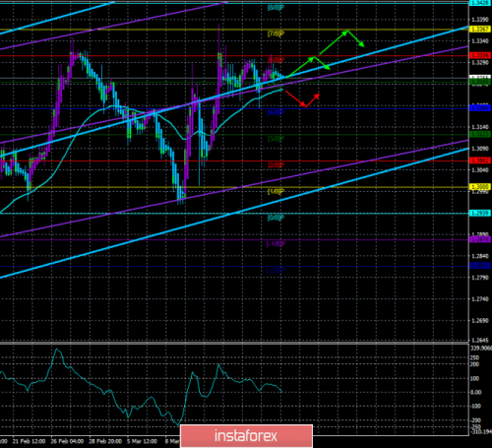Screen dimensions: 492x448
Task: Click the 5 Mar 12:00 date label
Action: 142,441
